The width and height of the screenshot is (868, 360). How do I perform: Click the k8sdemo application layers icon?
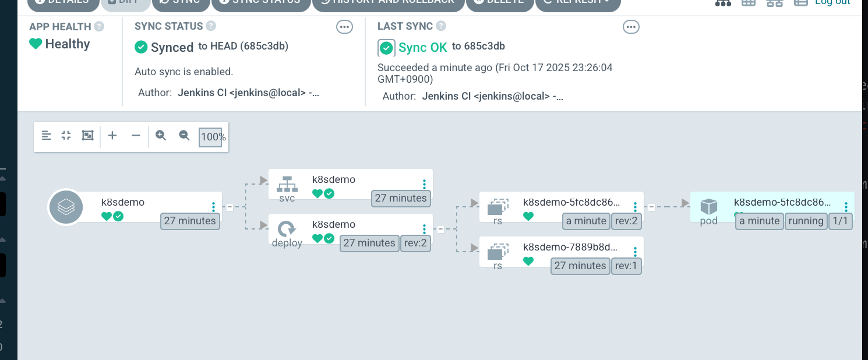[66, 207]
